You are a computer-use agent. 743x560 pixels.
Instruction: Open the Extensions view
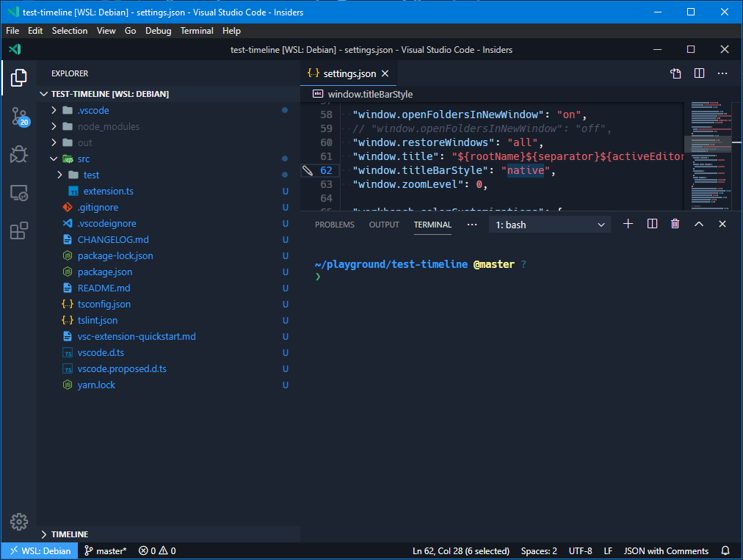coord(18,230)
